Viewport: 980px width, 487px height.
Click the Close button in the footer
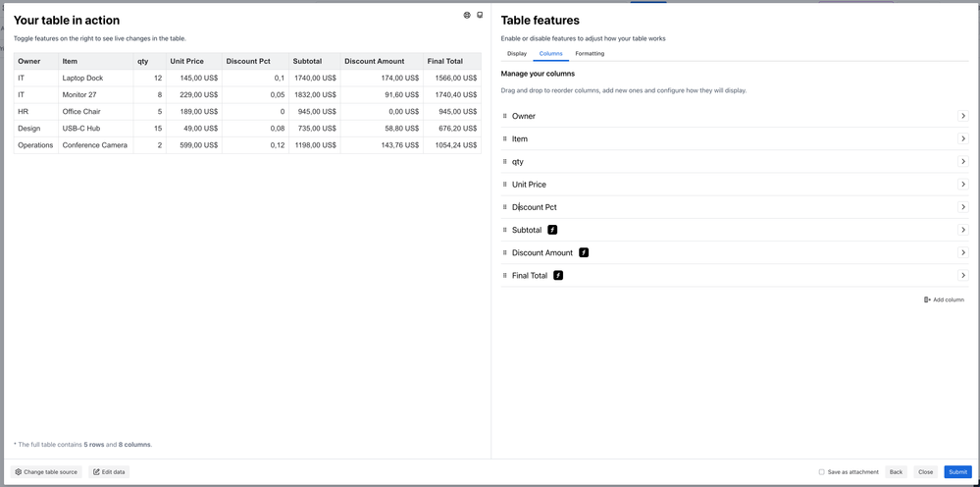[x=926, y=472]
